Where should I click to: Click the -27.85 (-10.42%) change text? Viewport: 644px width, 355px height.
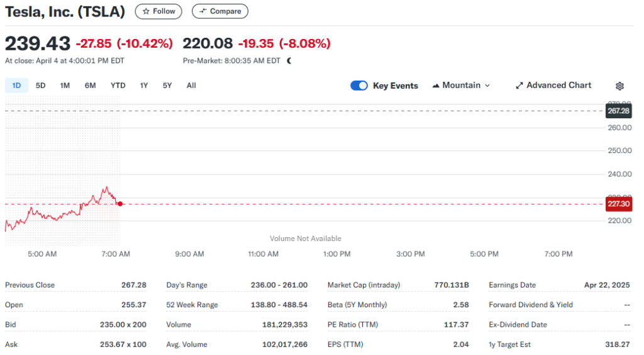point(125,43)
